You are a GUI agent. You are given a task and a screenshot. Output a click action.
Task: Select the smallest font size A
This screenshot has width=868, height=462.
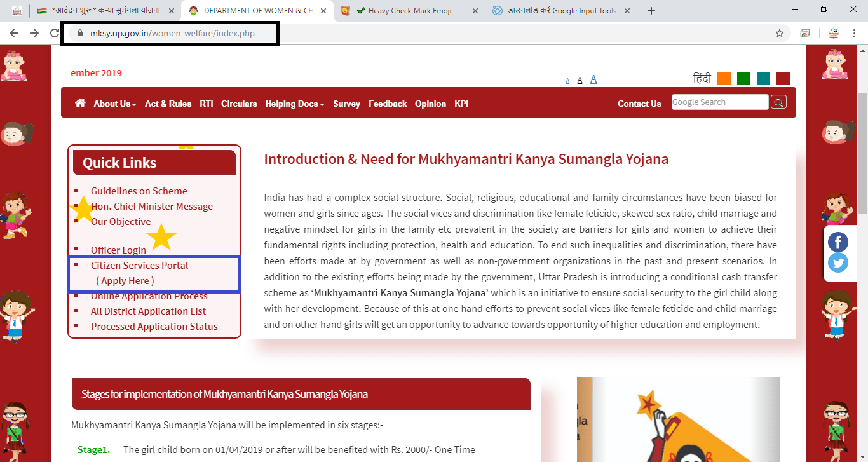click(567, 81)
